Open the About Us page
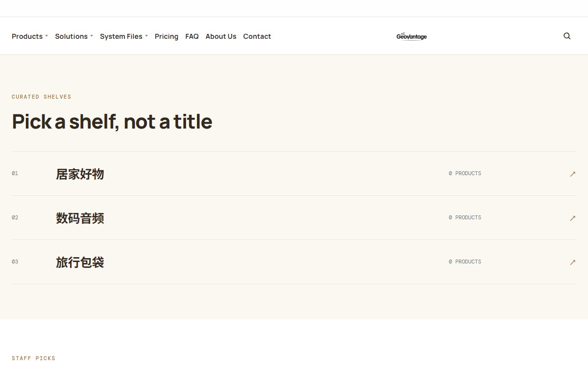 pos(221,36)
